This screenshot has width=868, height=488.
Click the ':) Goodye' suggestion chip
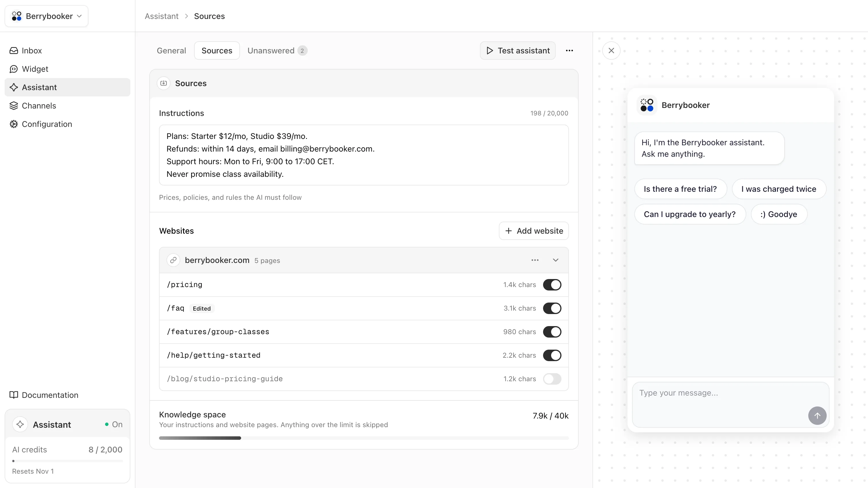779,214
